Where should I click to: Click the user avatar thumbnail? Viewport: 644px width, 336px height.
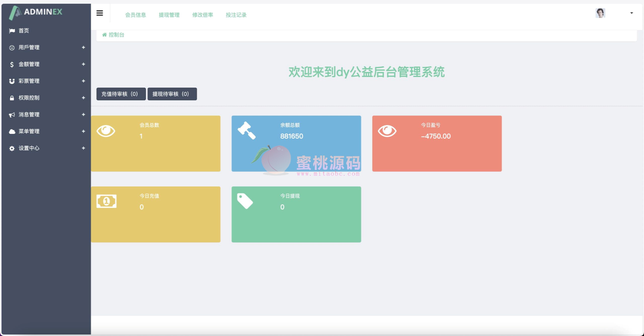(x=600, y=13)
